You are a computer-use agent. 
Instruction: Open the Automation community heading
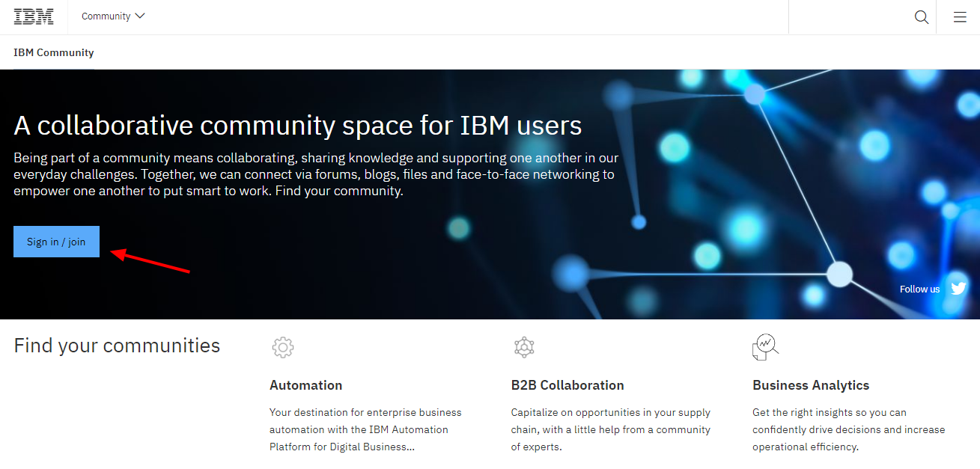coord(305,385)
